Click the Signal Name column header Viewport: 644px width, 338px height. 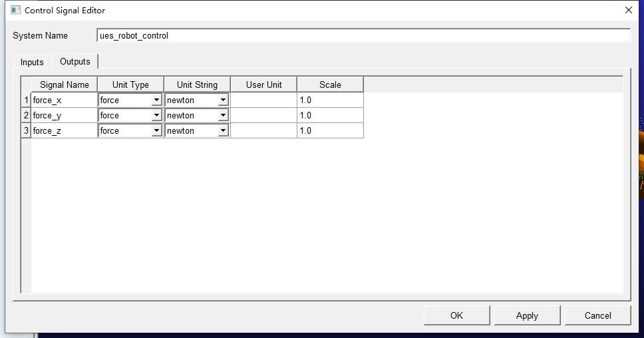click(64, 84)
